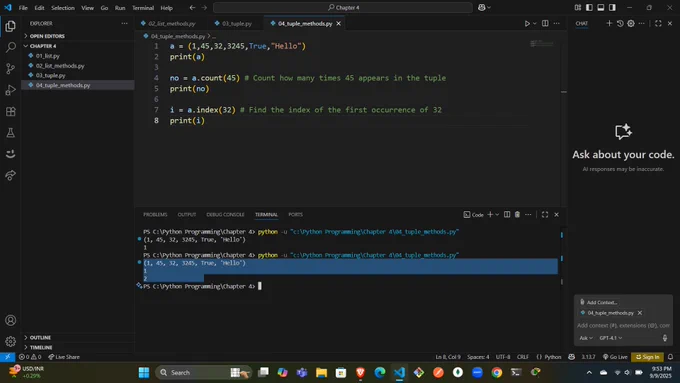Open the Ask chat mode dropdown
Viewport: 680px width, 383px height.
(x=586, y=338)
